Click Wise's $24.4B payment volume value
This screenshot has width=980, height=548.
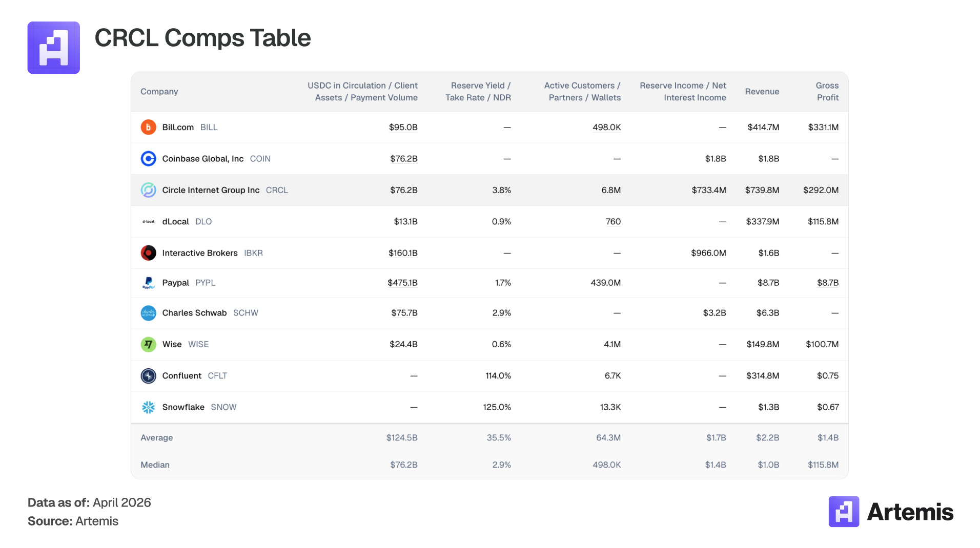tap(403, 344)
